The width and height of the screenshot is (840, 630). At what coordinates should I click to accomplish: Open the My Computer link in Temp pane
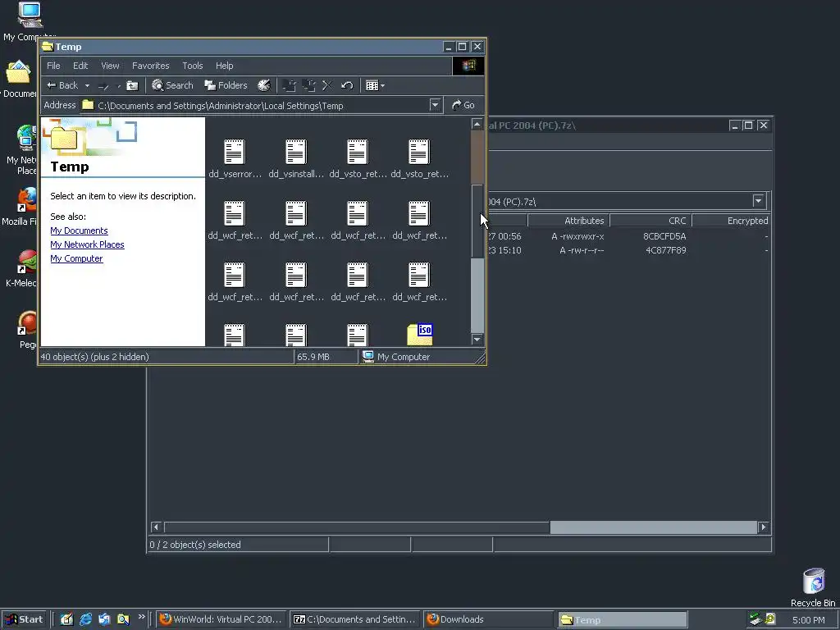tap(76, 258)
